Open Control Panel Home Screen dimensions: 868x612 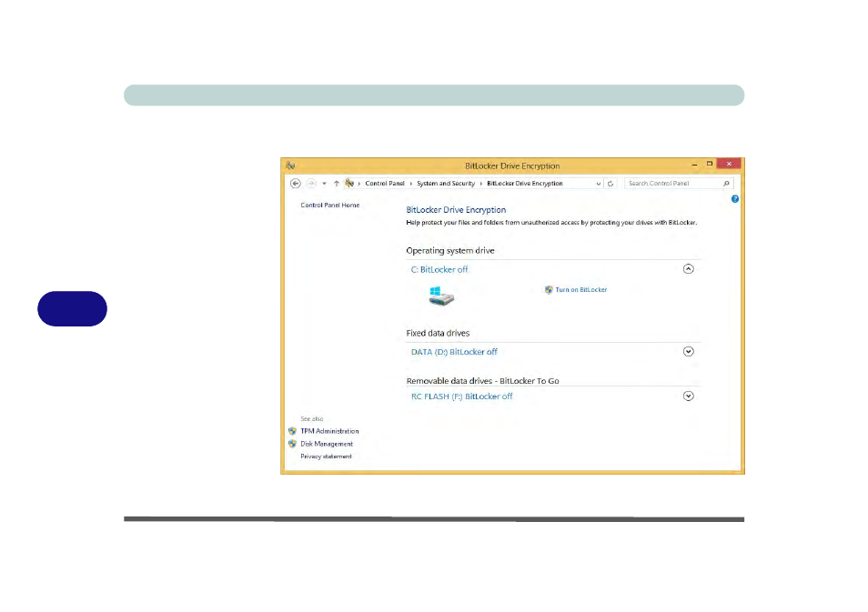(x=330, y=205)
